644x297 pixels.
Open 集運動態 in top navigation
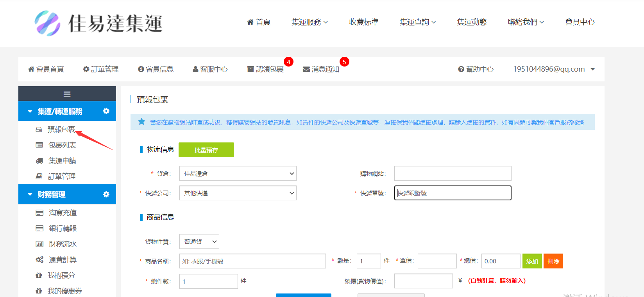click(472, 22)
